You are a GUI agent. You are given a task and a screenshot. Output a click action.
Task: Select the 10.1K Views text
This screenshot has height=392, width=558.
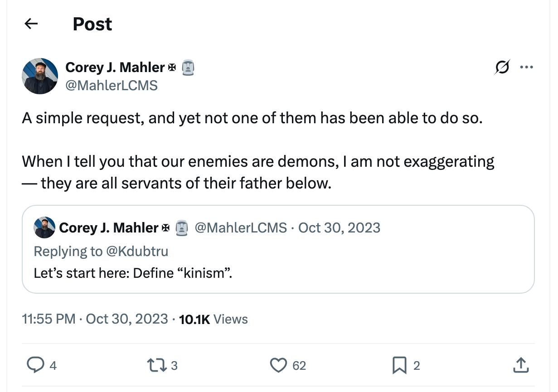click(213, 319)
